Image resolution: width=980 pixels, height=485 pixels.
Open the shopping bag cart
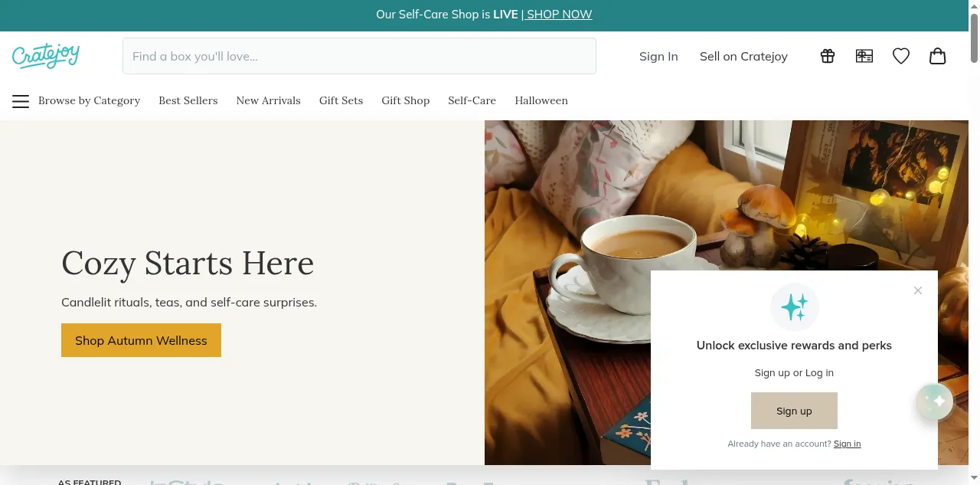pos(938,56)
